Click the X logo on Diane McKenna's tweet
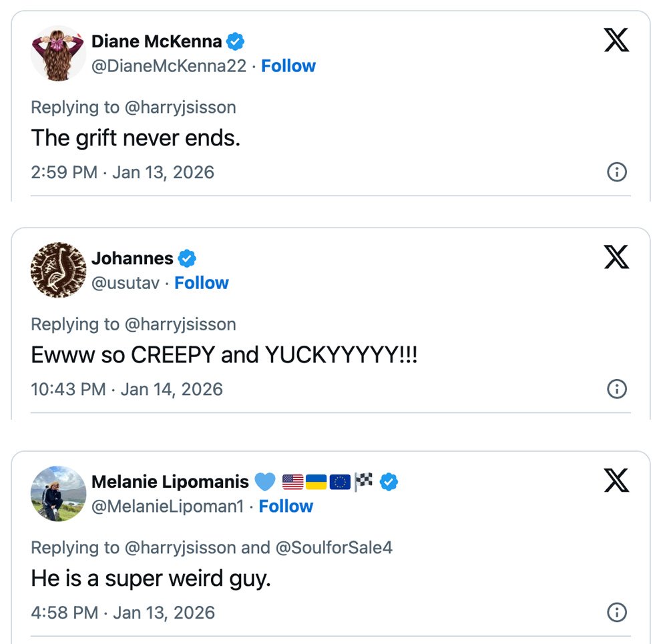661x644 pixels. pyautogui.click(x=616, y=39)
